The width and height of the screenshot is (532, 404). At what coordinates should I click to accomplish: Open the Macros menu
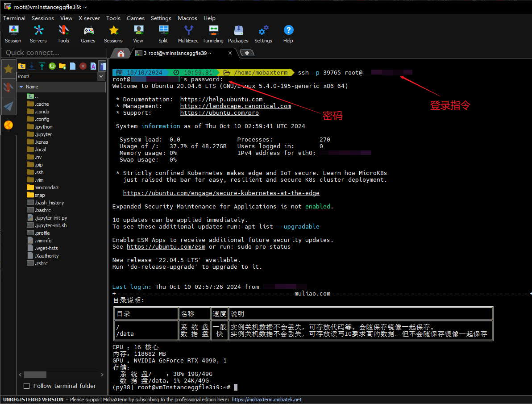[x=187, y=18]
